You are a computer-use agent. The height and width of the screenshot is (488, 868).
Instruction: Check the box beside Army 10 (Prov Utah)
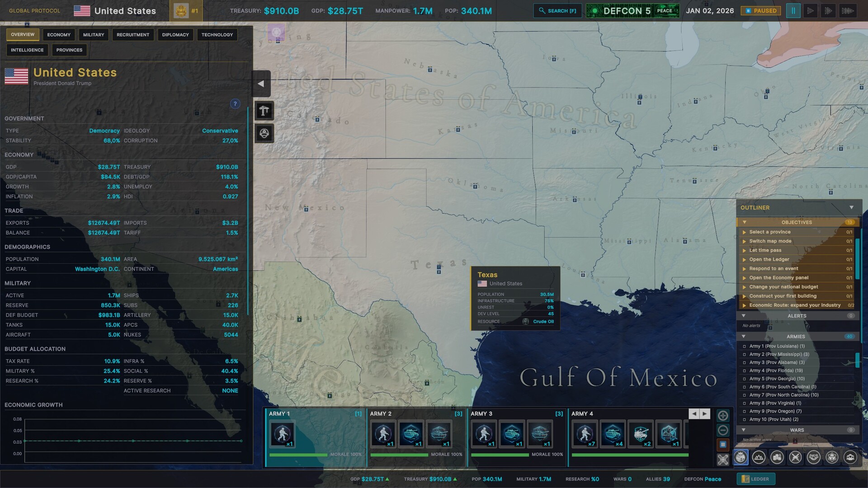click(745, 419)
